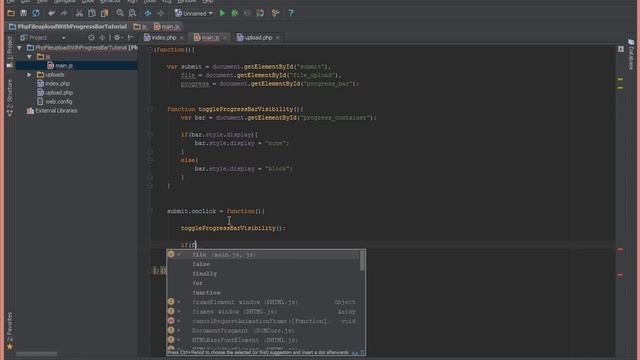Choose 'frameElement' in the autocomplete popup
Image resolution: width=640 pixels, height=360 pixels.
[263, 302]
